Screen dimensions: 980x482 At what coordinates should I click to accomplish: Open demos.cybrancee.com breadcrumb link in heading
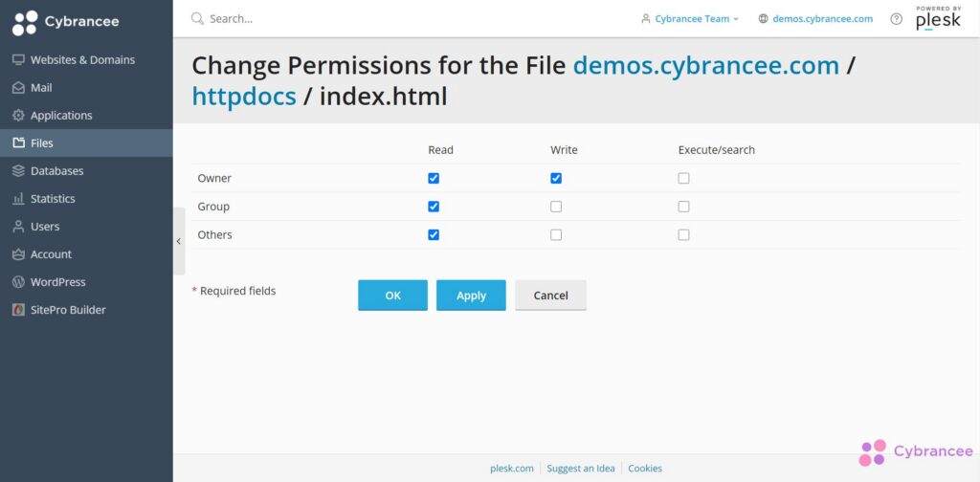[706, 66]
